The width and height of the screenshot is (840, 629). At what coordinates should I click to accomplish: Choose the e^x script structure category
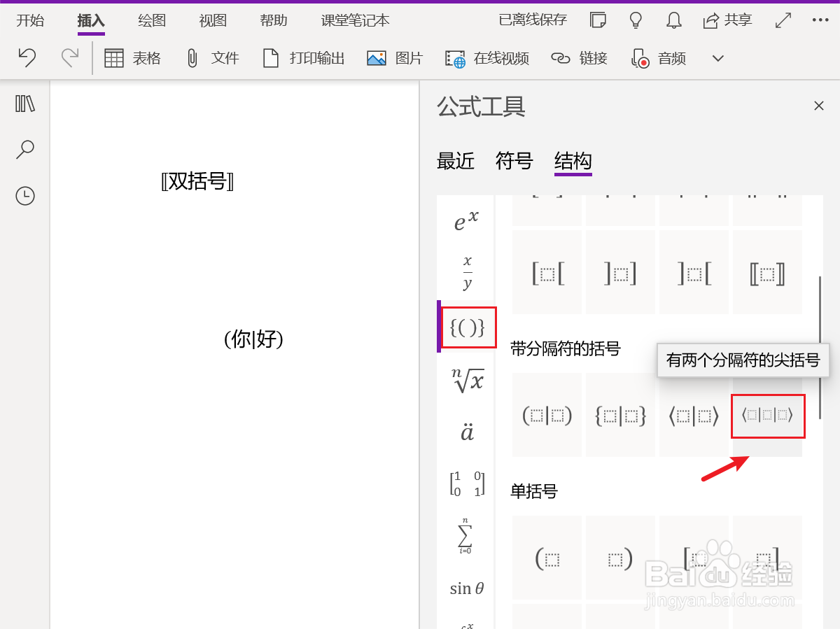(x=467, y=221)
